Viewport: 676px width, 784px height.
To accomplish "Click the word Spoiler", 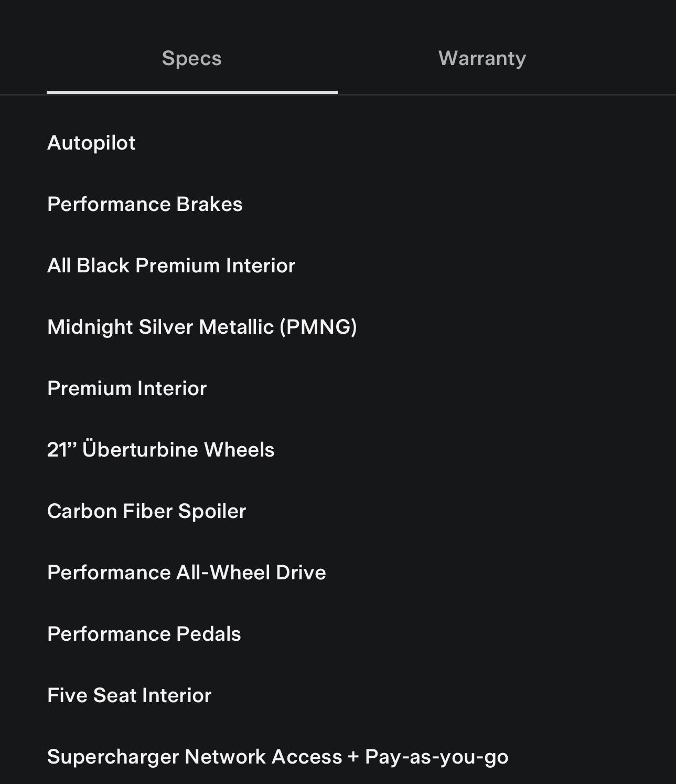I will pos(212,511).
